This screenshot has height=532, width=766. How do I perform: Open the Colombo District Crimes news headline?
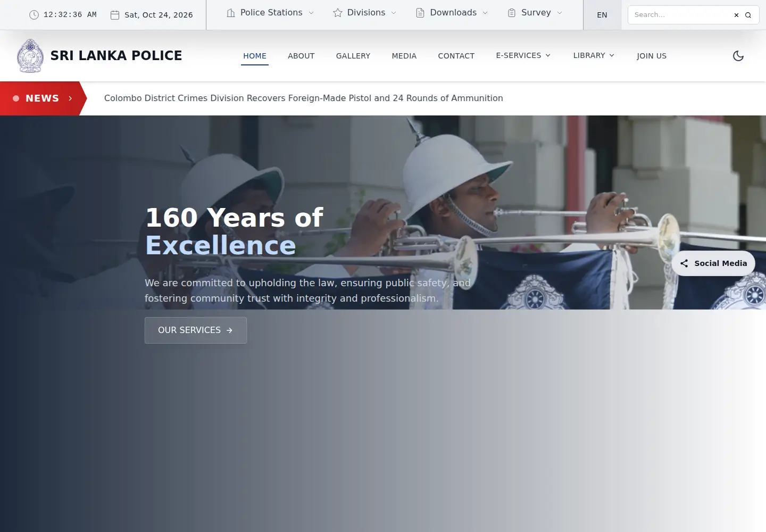click(304, 98)
